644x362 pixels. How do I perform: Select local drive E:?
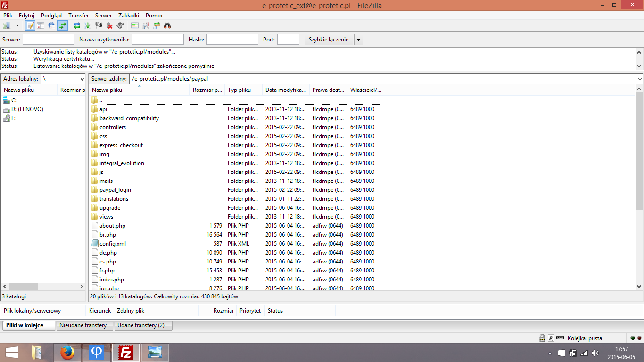coord(9,118)
